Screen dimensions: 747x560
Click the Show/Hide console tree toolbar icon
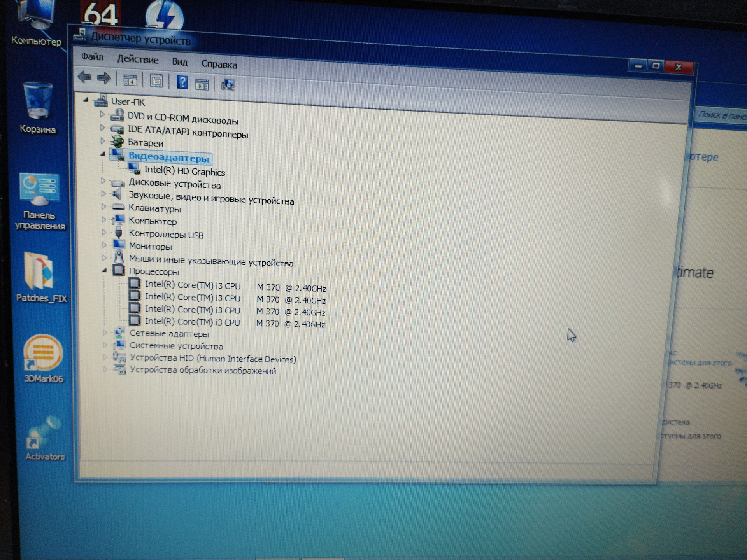point(130,80)
